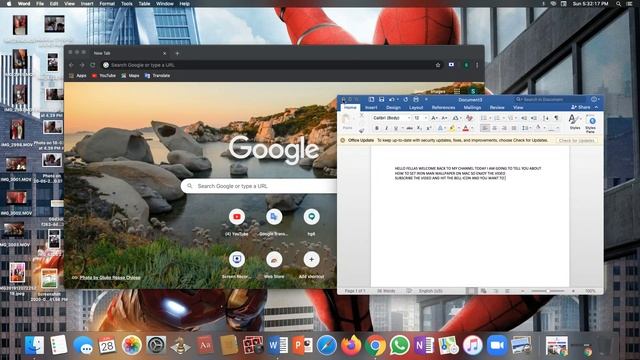This screenshot has width=640, height=360.
Task: Toggle superscript in Word ribbon
Action: pos(429,128)
